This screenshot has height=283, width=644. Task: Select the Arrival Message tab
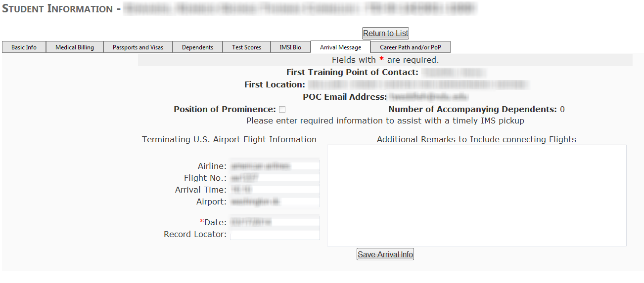coord(340,47)
